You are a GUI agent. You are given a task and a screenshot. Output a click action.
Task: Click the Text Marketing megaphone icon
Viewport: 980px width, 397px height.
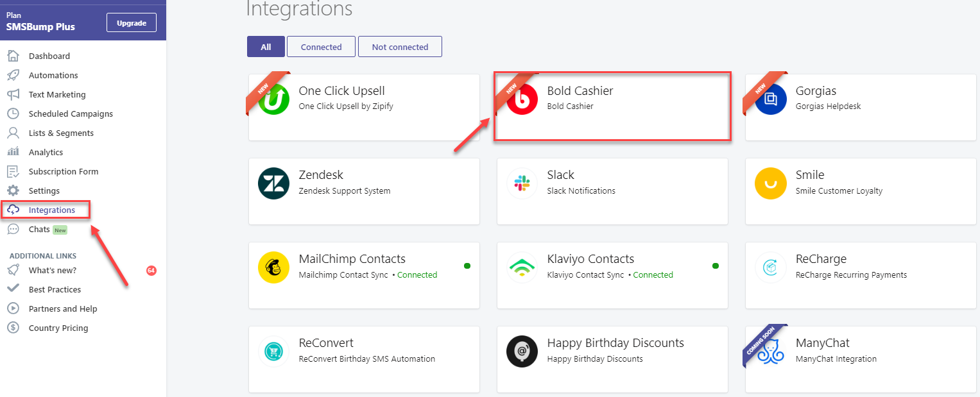13,94
